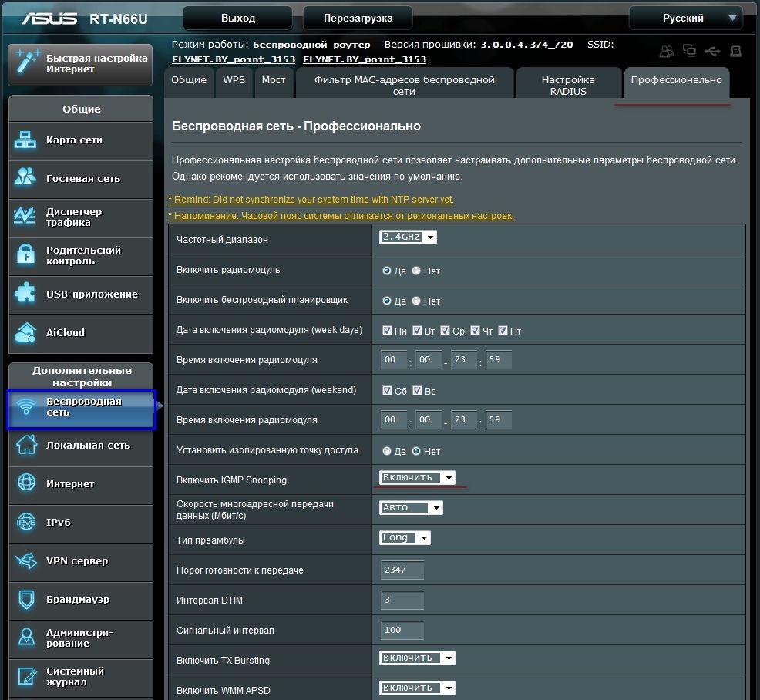Select Да for беспроводный планировщик
This screenshot has height=700, width=760.
(x=386, y=301)
